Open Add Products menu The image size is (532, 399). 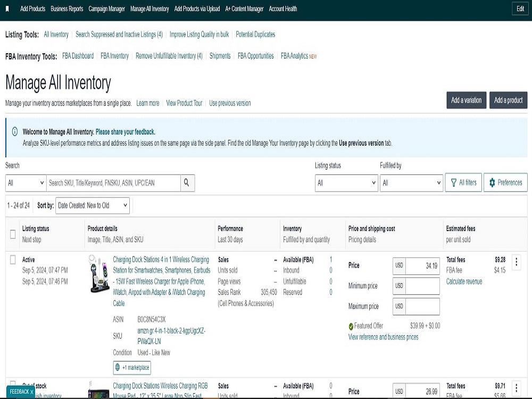click(32, 9)
